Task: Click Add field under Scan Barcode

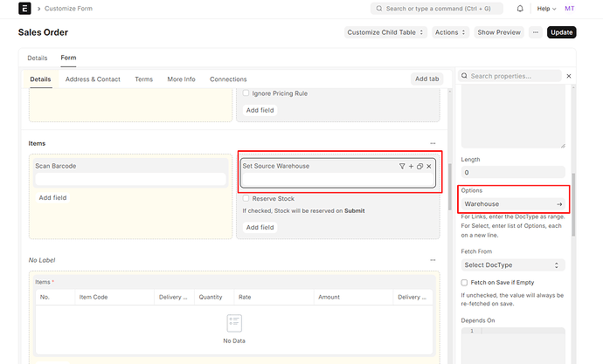Action: click(x=52, y=198)
